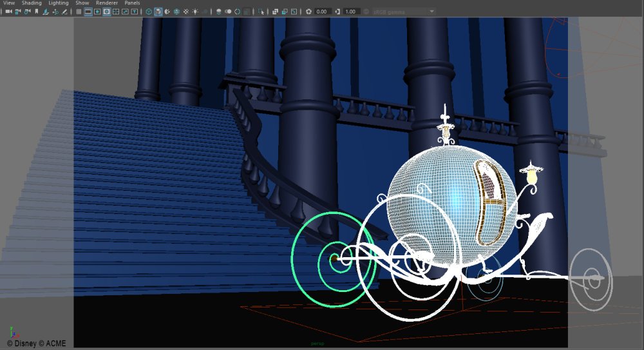Open the Show menu
Image resolution: width=644 pixels, height=350 pixels.
pyautogui.click(x=82, y=3)
